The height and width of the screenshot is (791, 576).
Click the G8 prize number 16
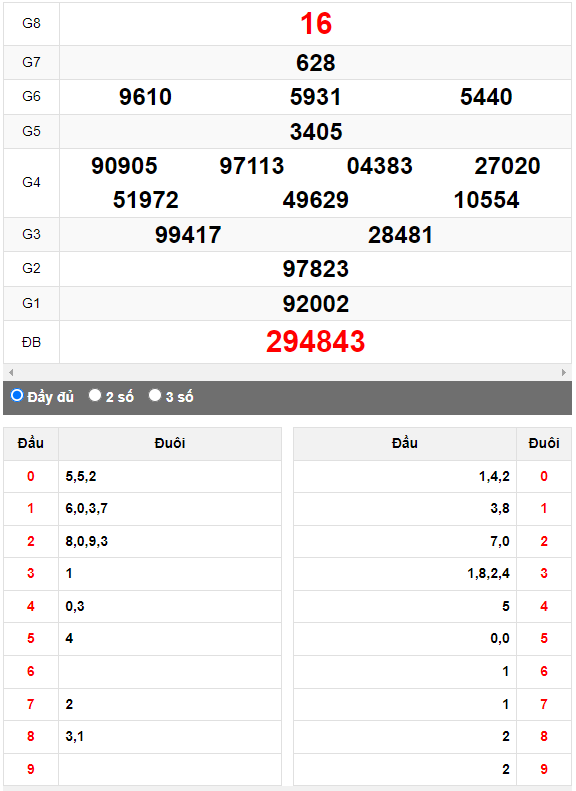pyautogui.click(x=316, y=24)
